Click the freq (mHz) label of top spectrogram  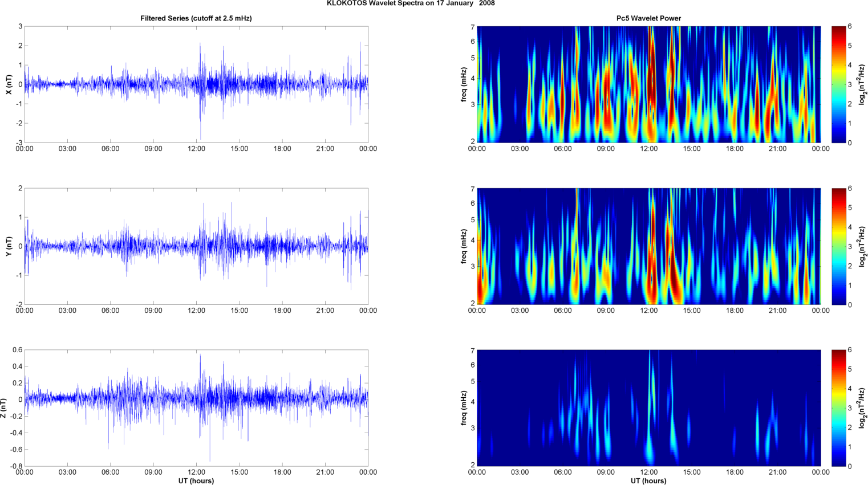tap(464, 84)
